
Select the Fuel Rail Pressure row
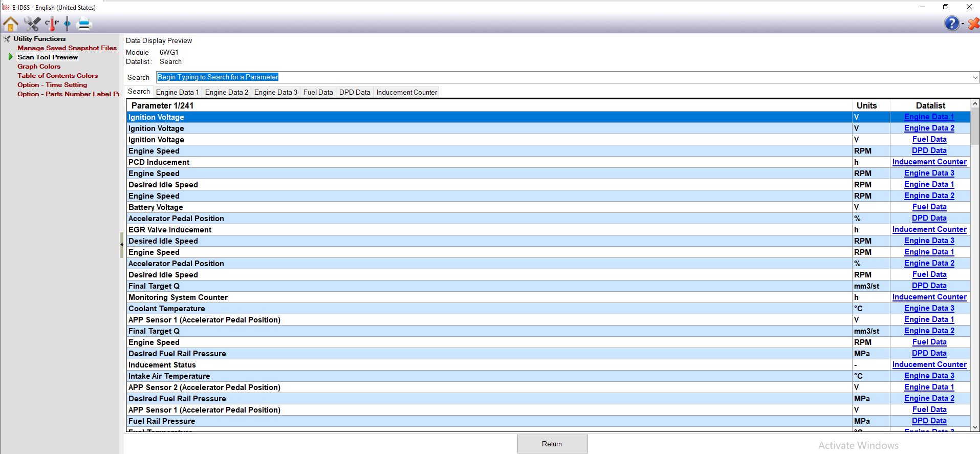coord(548,421)
